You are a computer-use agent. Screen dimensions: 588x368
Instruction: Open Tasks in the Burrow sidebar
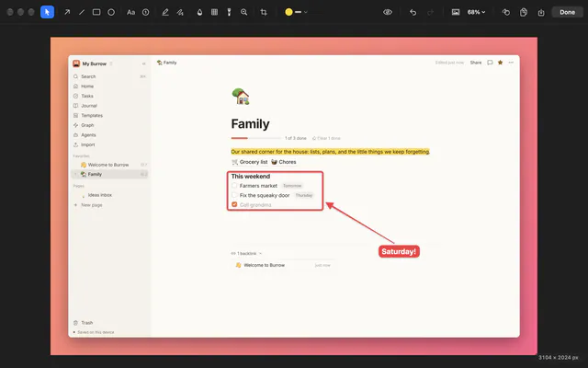110,96
